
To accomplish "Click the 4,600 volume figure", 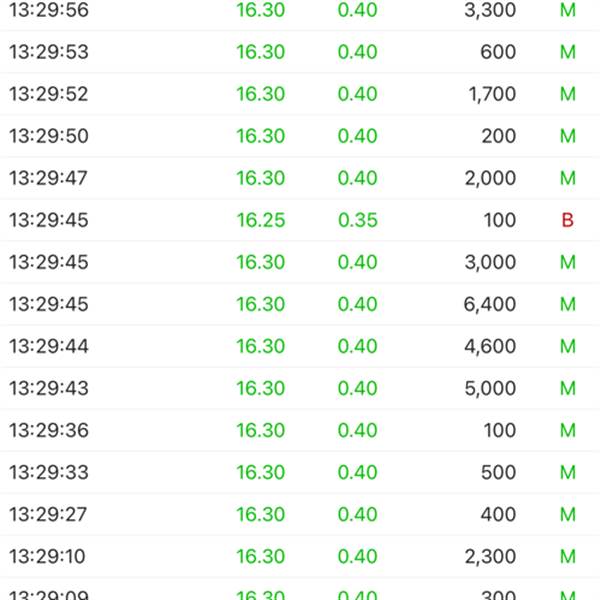I will pos(490,346).
